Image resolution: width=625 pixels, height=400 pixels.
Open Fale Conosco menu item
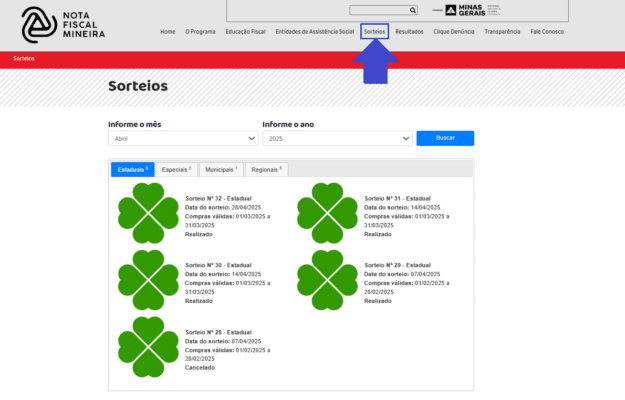click(x=547, y=32)
